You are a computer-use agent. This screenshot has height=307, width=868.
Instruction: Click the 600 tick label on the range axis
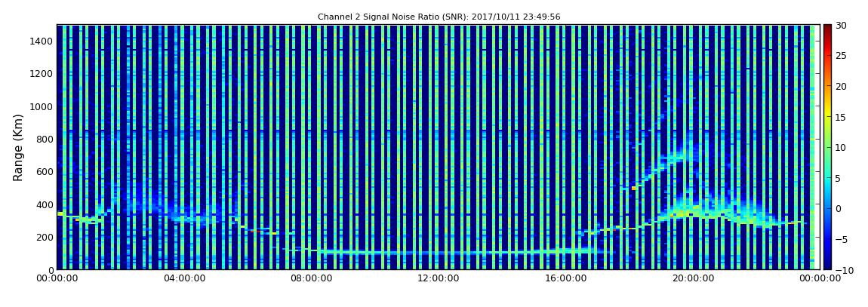[45, 171]
